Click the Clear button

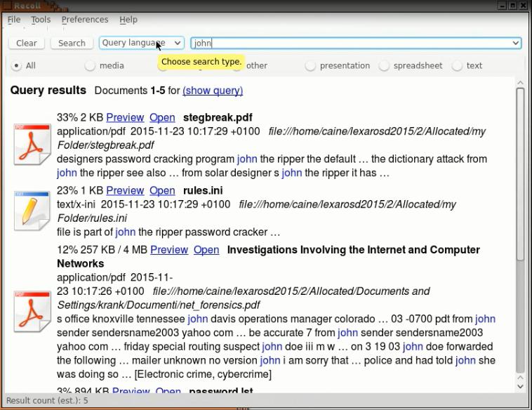[x=27, y=43]
